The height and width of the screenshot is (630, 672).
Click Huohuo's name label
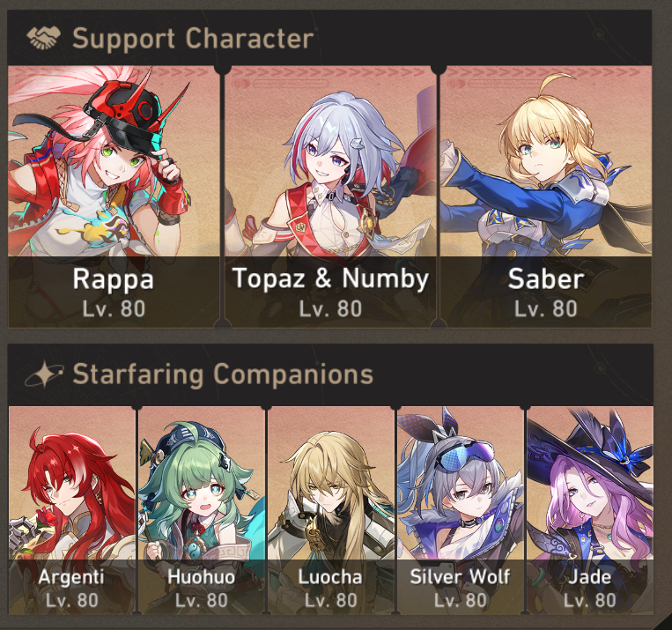pos(202,577)
